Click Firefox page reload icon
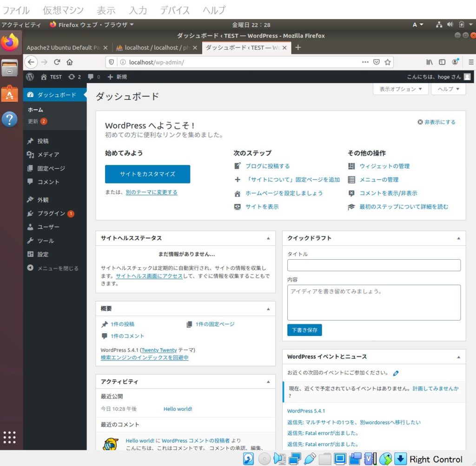 57,61
